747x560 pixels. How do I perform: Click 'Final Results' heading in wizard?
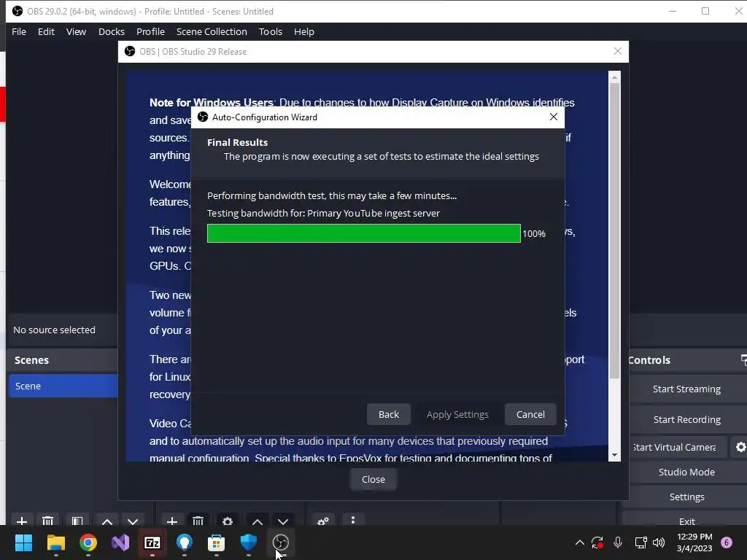237,142
